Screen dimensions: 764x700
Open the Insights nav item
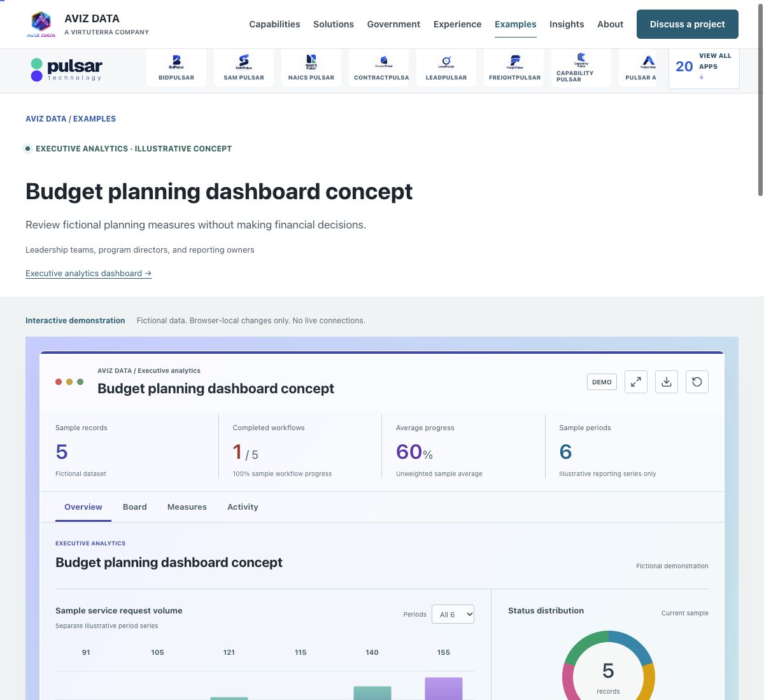coord(567,24)
